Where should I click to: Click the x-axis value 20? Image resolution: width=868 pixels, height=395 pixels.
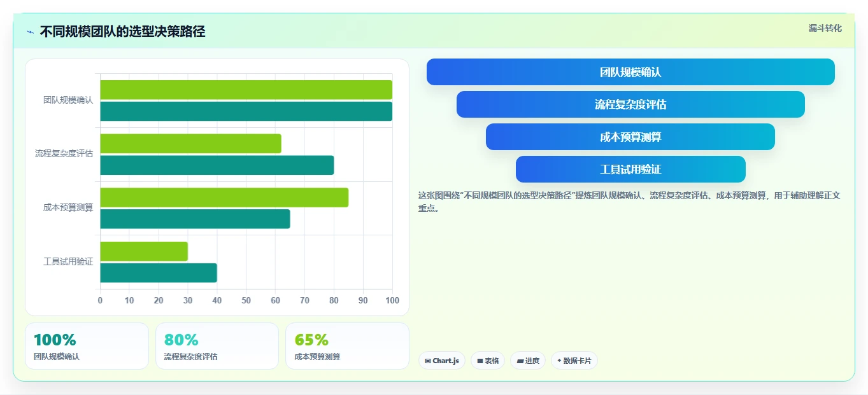pyautogui.click(x=159, y=300)
